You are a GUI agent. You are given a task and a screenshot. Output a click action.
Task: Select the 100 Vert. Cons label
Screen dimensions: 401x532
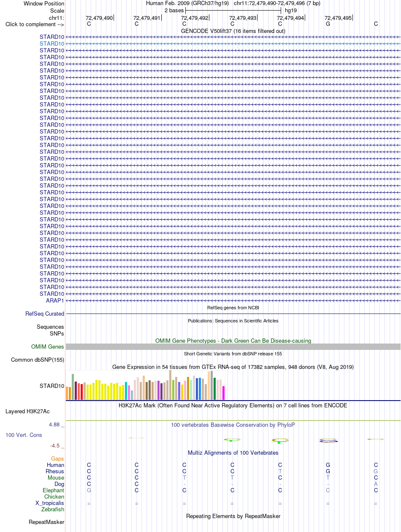(24, 435)
